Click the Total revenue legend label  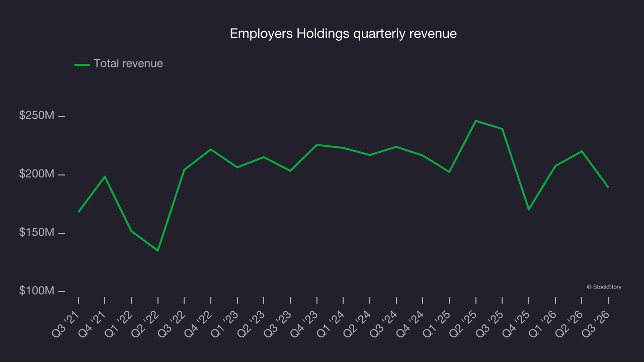pos(128,64)
